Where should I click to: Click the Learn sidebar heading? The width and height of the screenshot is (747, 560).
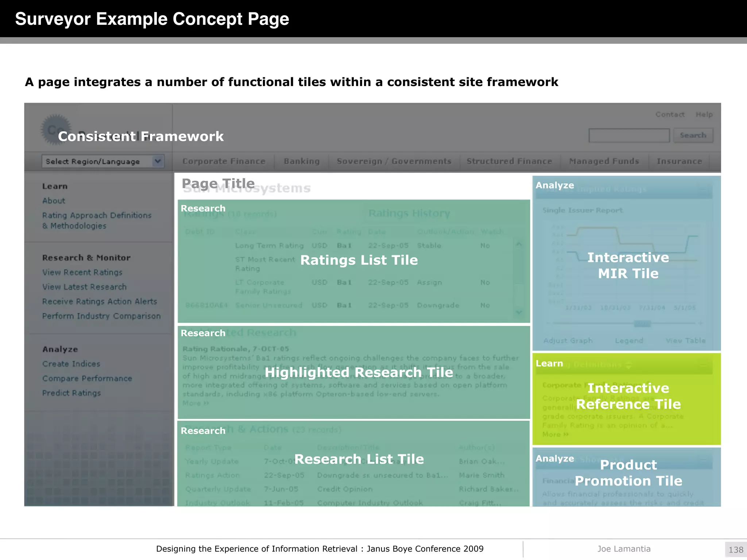(55, 186)
